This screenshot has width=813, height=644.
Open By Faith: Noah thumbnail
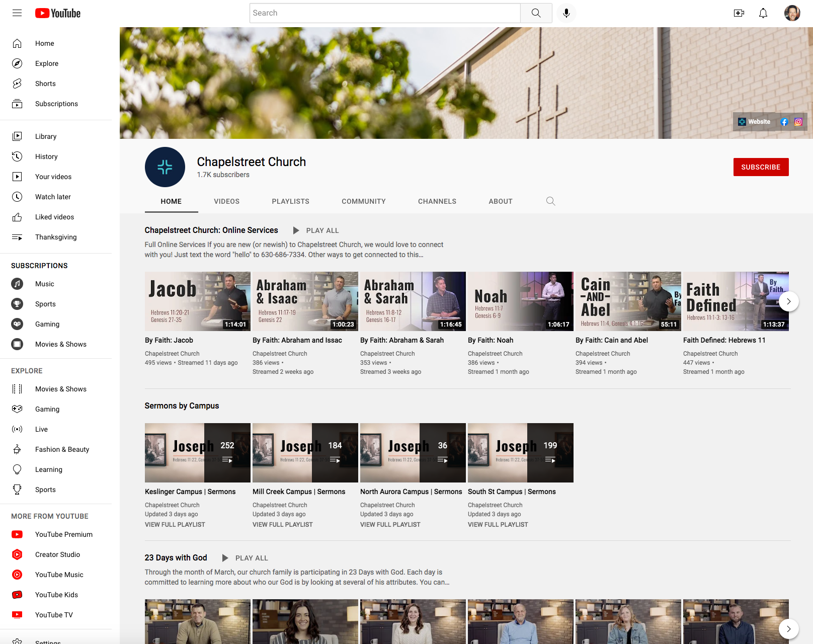[521, 301]
